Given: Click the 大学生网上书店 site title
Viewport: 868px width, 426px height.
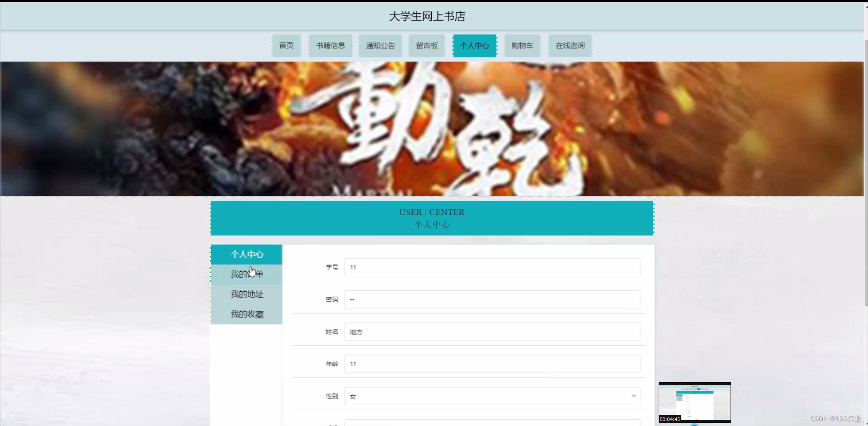Looking at the screenshot, I should coord(426,16).
